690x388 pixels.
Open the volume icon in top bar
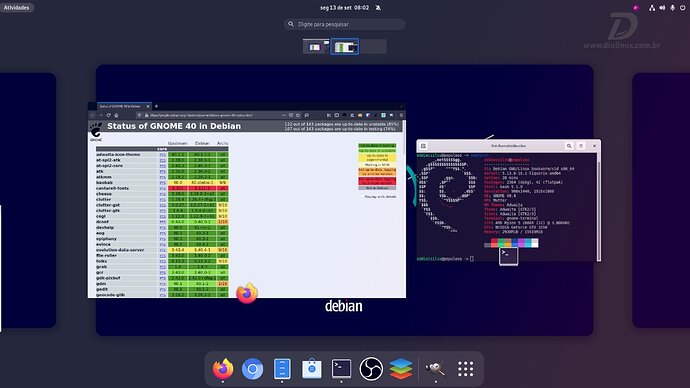[662, 8]
